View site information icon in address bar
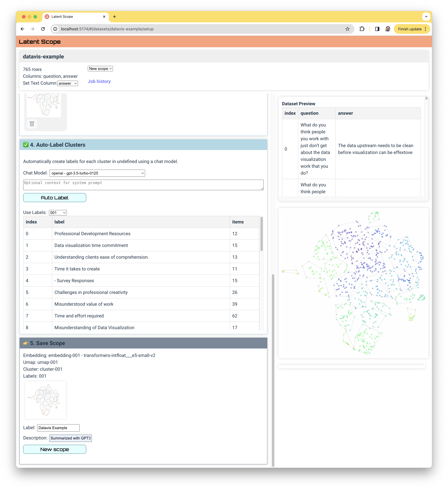The height and width of the screenshot is (489, 448). 56,29
